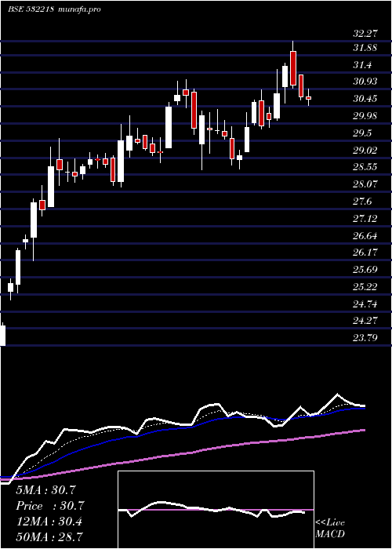The image size is (392, 549).
Task: Click the 24.74 price level label
Action: 365,304
